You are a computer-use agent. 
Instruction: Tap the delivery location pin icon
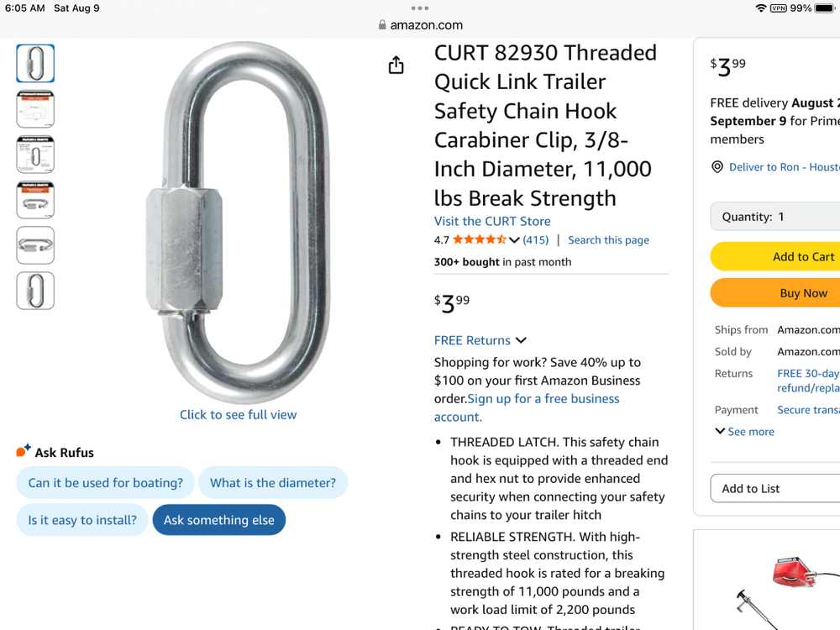717,167
